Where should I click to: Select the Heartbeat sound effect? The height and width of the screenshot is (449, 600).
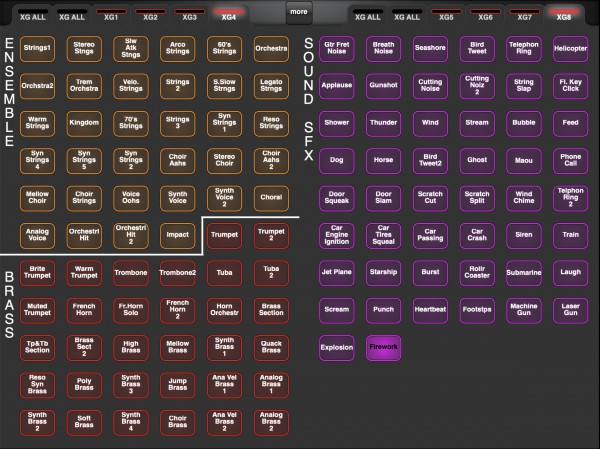(430, 310)
